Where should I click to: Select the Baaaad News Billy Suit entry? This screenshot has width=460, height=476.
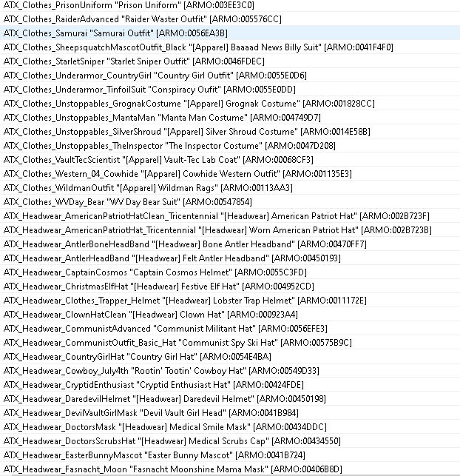click(230, 47)
